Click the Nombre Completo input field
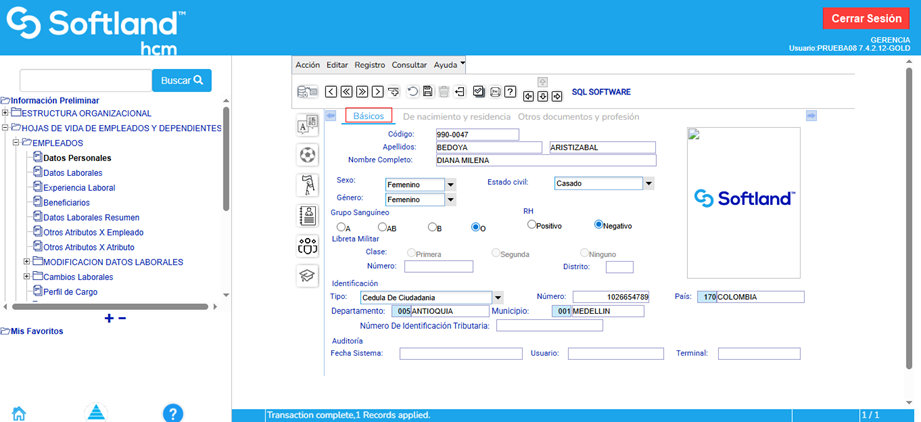 point(545,160)
